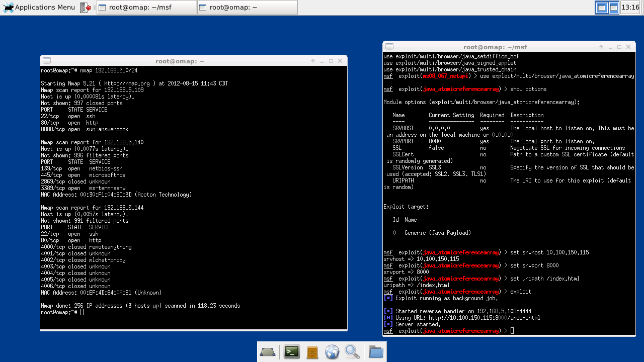Viewport: 644px width, 362px height.
Task: Click the 'Nmap done: 256 IP addresses' line
Action: pyautogui.click(x=140, y=306)
